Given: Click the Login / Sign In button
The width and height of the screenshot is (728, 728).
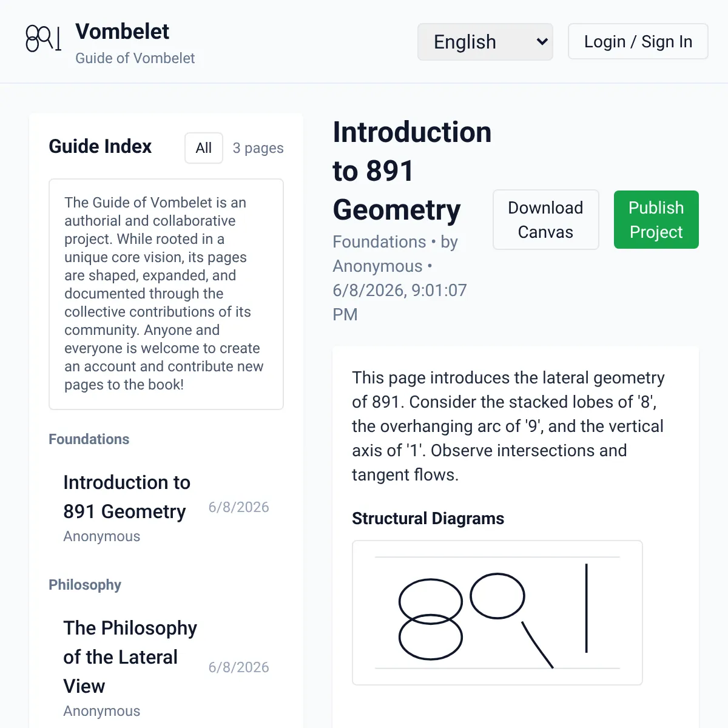Looking at the screenshot, I should [638, 41].
